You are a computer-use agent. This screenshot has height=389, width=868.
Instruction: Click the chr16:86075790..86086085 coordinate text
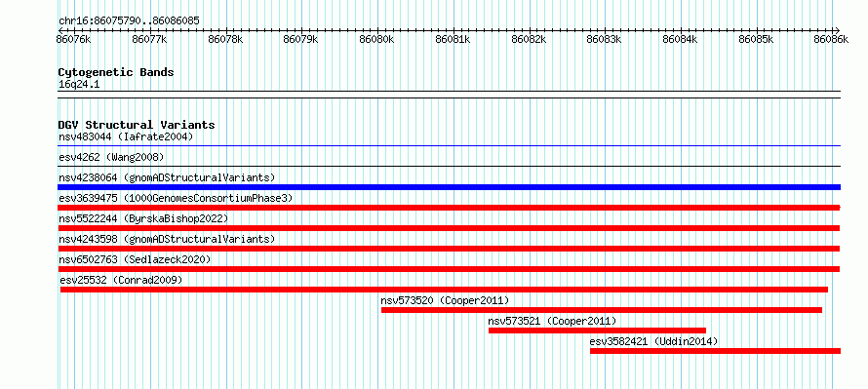(x=129, y=21)
